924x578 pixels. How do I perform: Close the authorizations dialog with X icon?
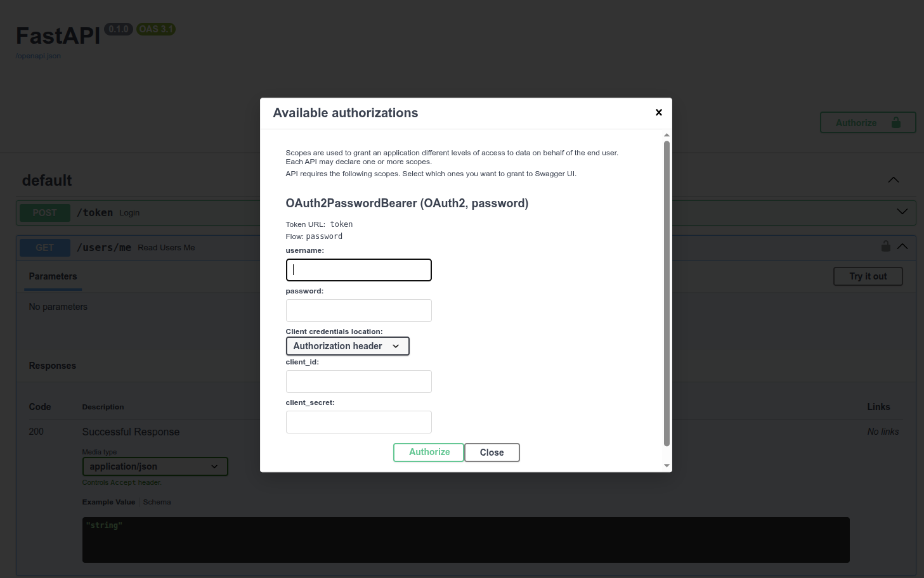(x=658, y=112)
